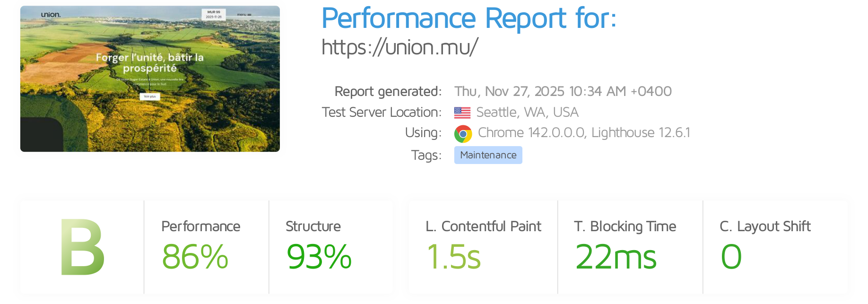Select the Performance 86% score
Screen dimensions: 868x304
coord(195,257)
